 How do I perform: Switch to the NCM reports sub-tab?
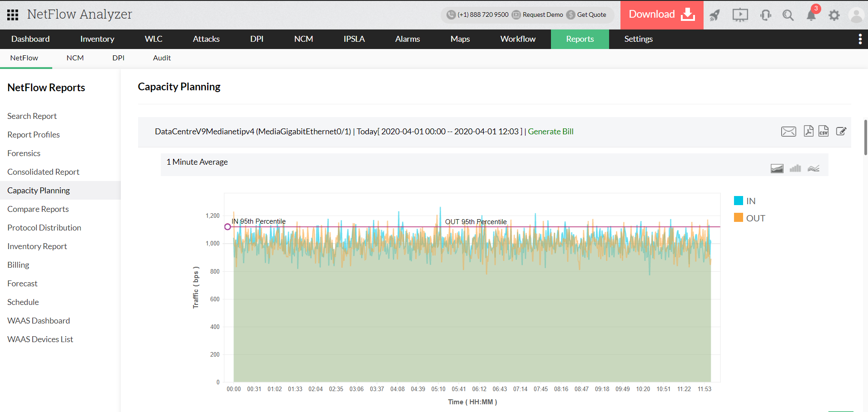coord(75,58)
